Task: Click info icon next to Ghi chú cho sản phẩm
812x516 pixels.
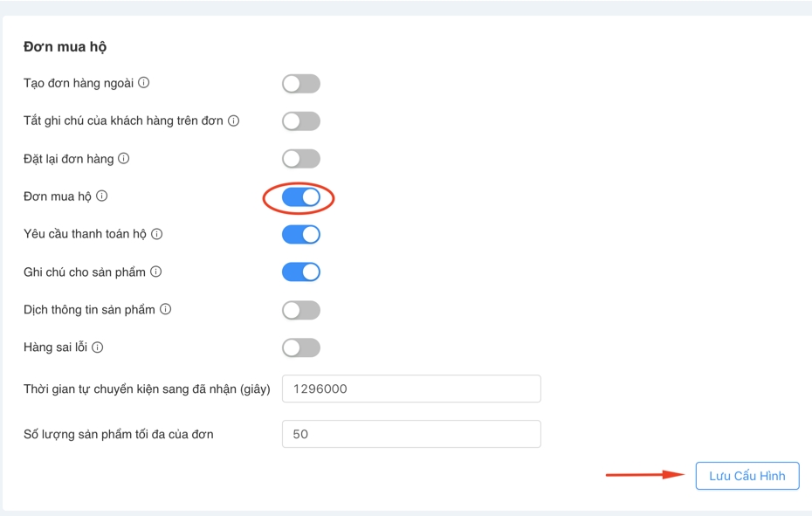Action: click(155, 272)
